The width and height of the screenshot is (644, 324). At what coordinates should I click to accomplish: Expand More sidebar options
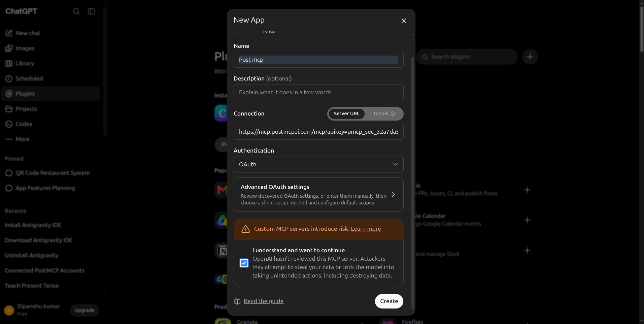pos(50,139)
